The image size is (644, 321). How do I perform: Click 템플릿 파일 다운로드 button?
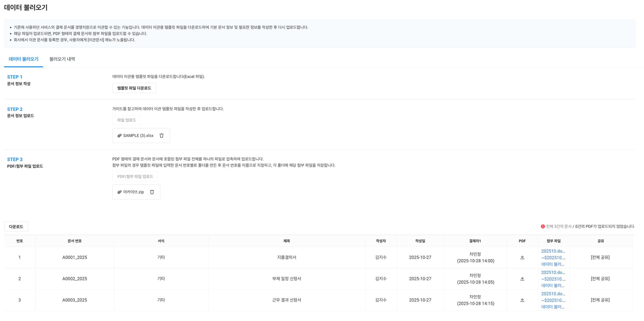click(134, 88)
